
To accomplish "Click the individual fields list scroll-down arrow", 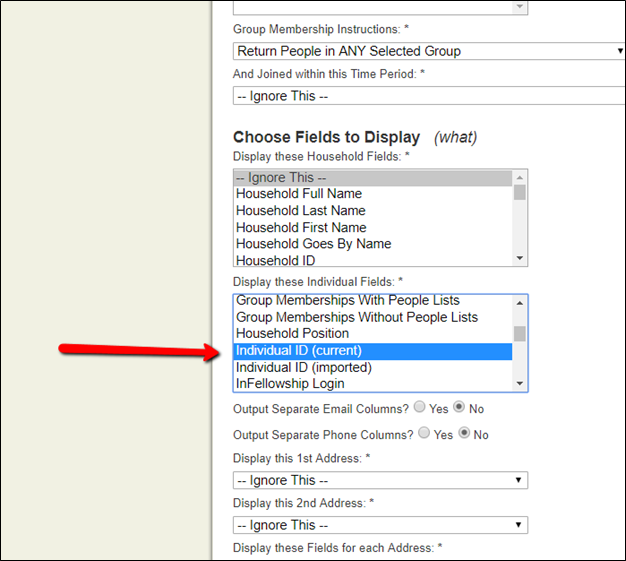I will pos(519,383).
